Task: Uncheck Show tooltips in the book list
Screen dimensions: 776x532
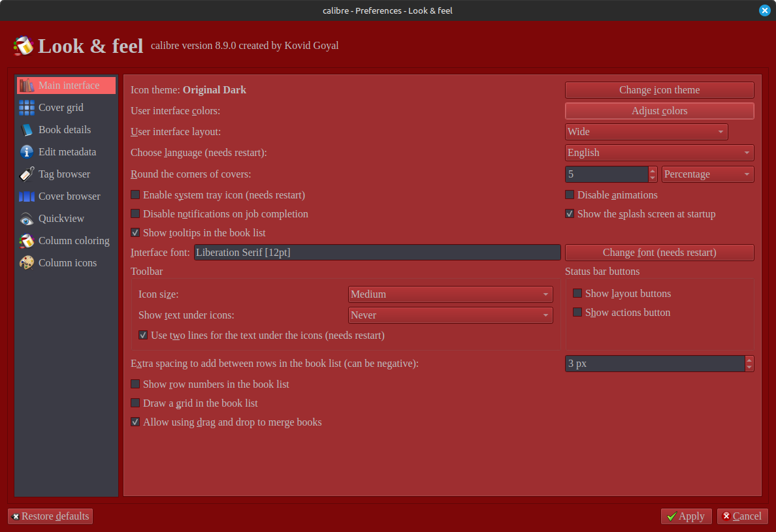Action: (135, 232)
